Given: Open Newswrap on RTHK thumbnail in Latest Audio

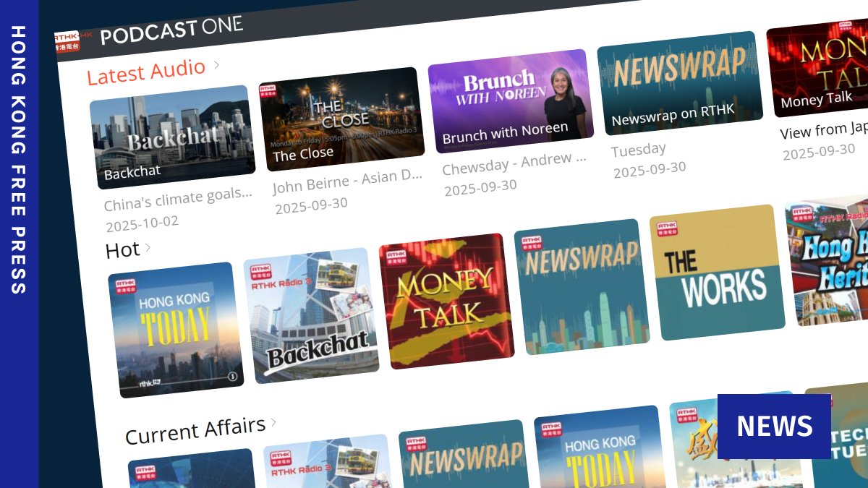Looking at the screenshot, I should pos(678,83).
